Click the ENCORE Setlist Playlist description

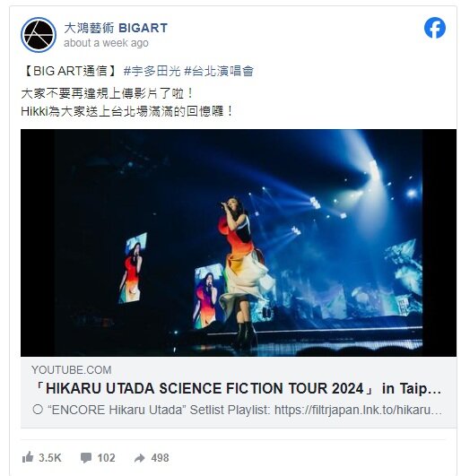[x=237, y=410]
